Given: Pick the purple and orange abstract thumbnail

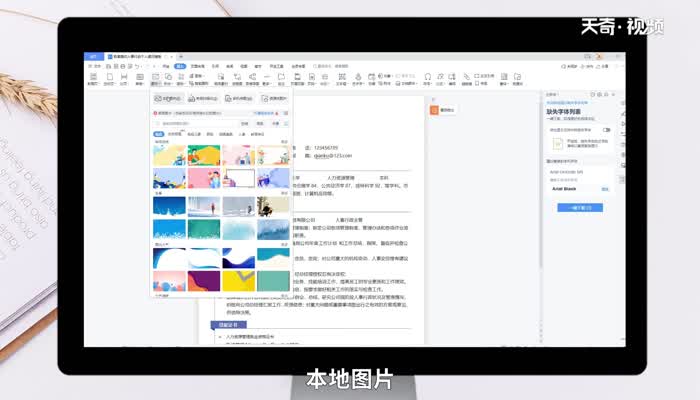Looking at the screenshot, I should (x=204, y=281).
